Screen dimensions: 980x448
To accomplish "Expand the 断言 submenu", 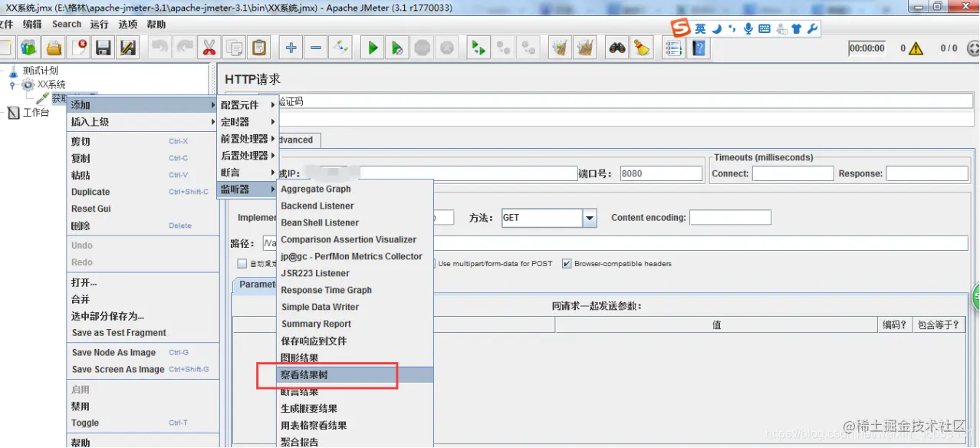I will click(x=248, y=173).
